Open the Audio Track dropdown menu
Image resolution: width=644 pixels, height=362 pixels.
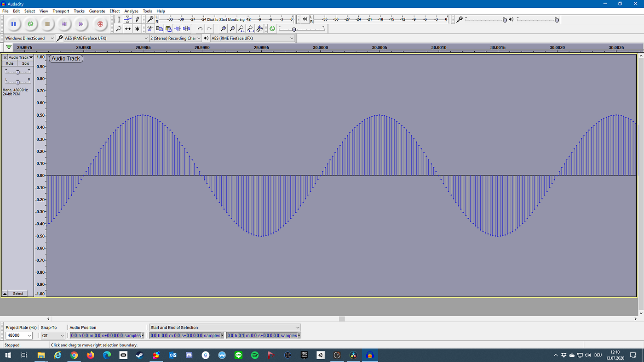click(x=31, y=57)
